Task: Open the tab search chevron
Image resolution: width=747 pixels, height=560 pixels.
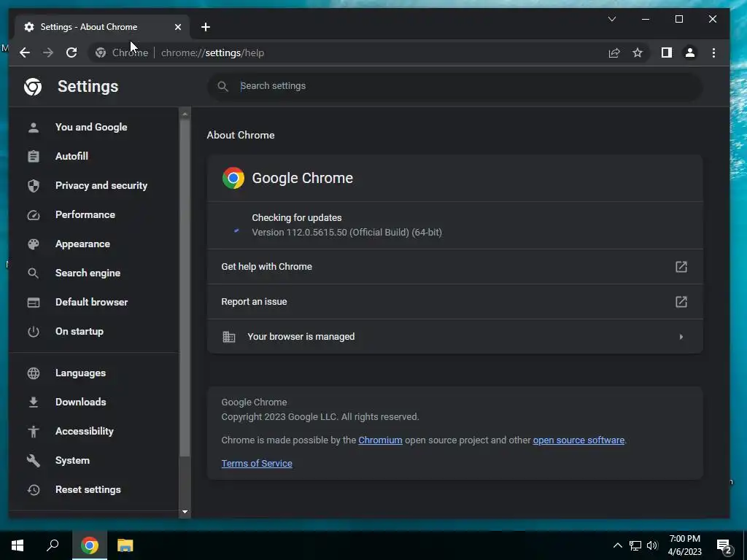Action: (x=612, y=19)
